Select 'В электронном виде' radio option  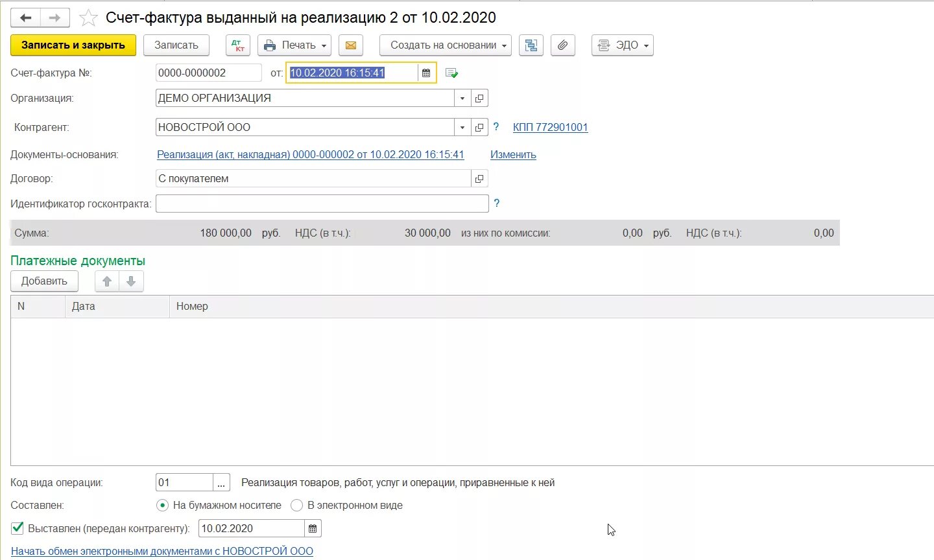coord(297,506)
